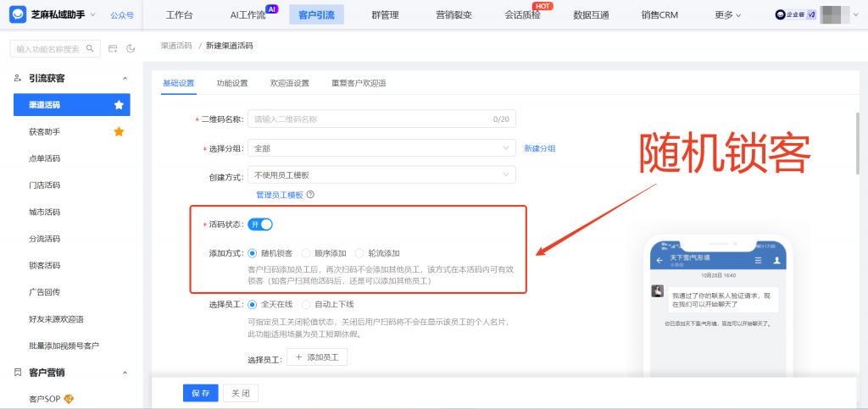Click the 引流获客 section icon
The width and height of the screenshot is (868, 409).
(18, 79)
